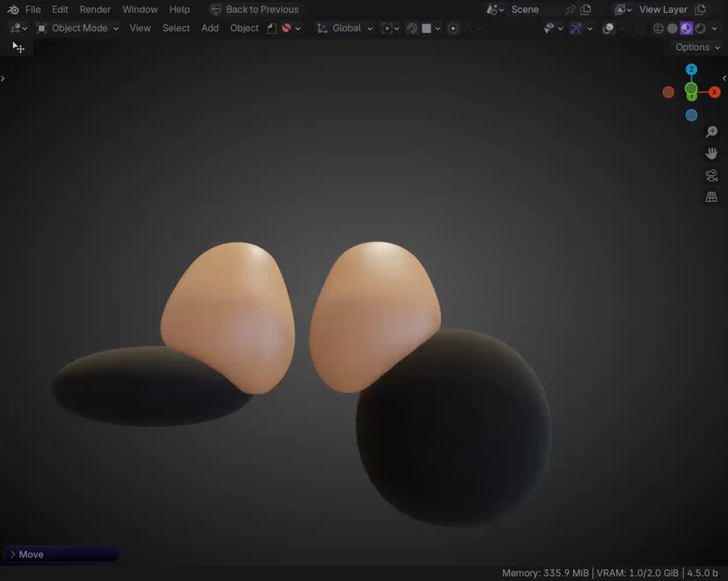This screenshot has width=728, height=581.
Task: Expand the left toolbar with the arrow
Action: [x=2, y=78]
